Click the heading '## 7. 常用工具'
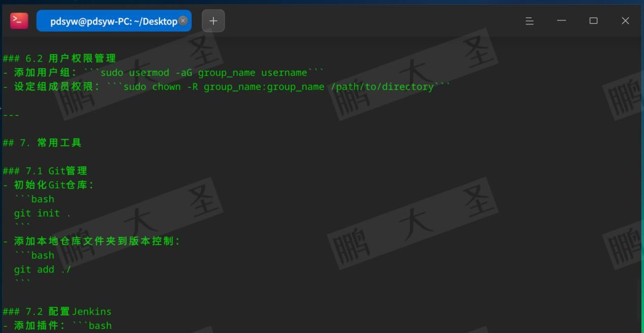Image resolution: width=644 pixels, height=333 pixels. [x=42, y=143]
